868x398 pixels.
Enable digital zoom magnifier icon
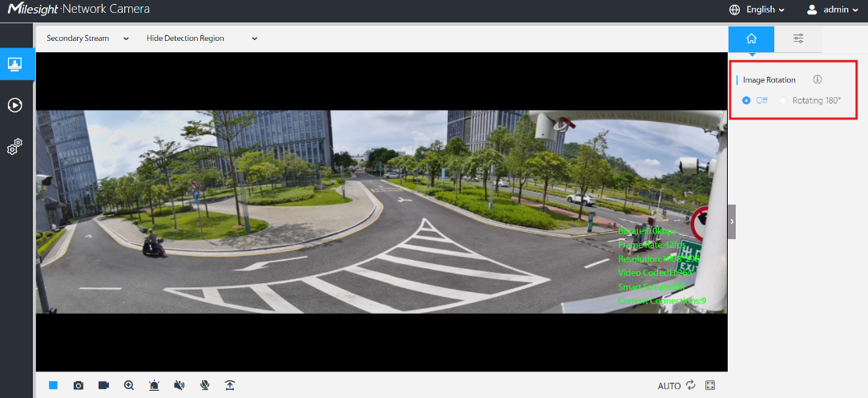coord(129,385)
